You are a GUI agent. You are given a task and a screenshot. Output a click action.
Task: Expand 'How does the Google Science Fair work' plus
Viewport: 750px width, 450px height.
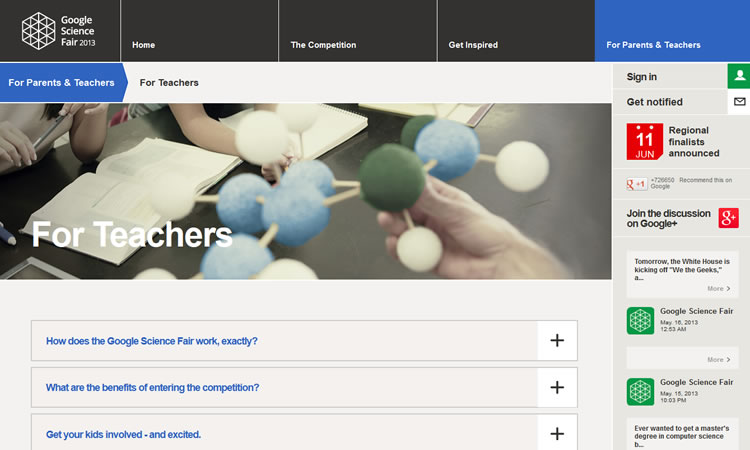pos(557,340)
